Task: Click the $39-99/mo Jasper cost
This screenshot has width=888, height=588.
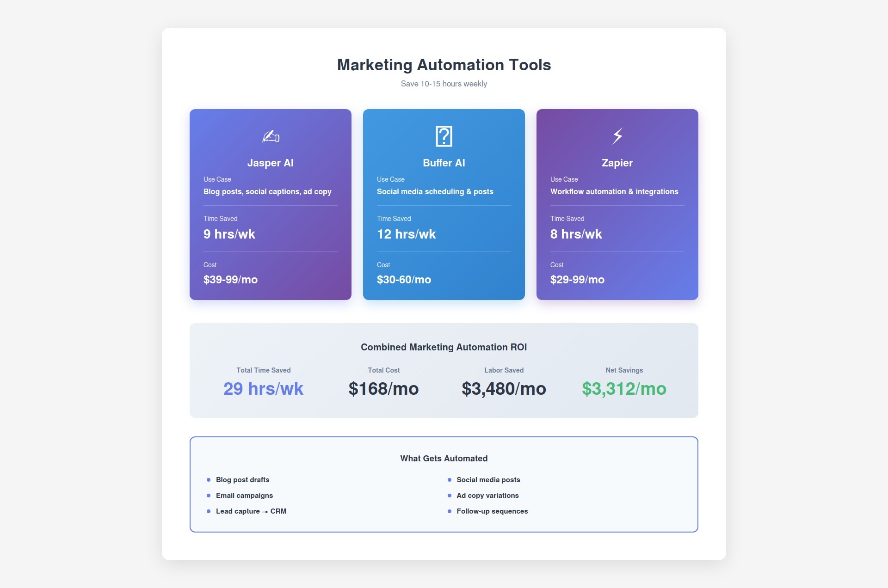Action: tap(230, 280)
